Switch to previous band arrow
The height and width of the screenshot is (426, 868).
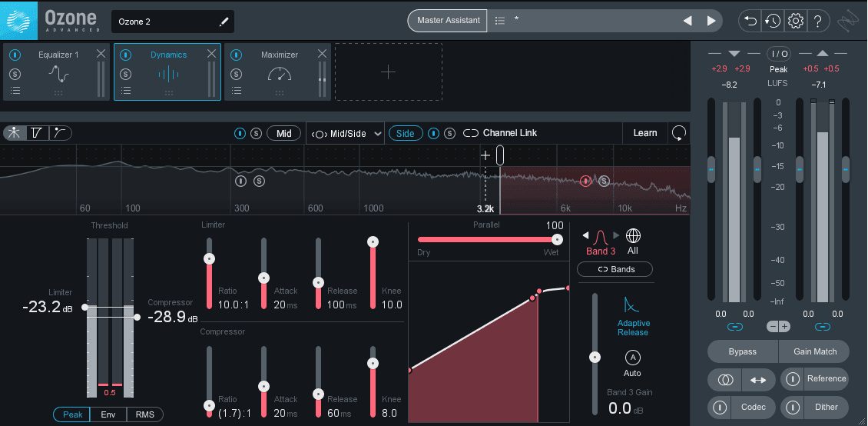click(585, 235)
